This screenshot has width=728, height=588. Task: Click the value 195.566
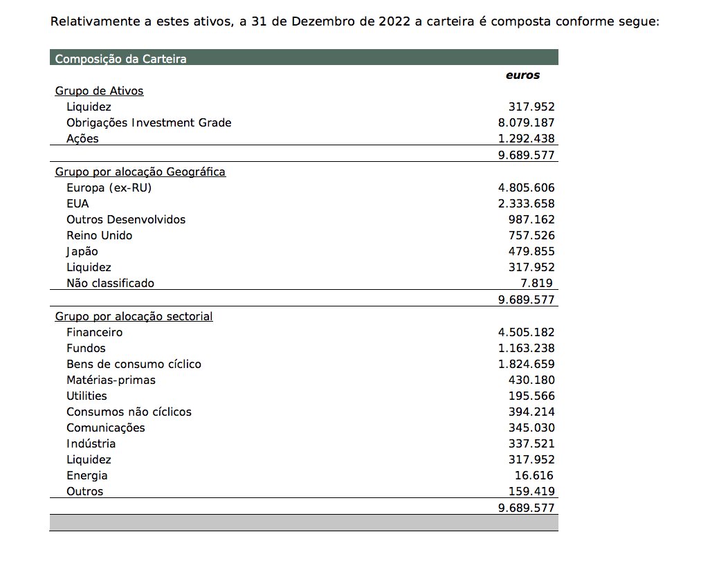tap(531, 396)
